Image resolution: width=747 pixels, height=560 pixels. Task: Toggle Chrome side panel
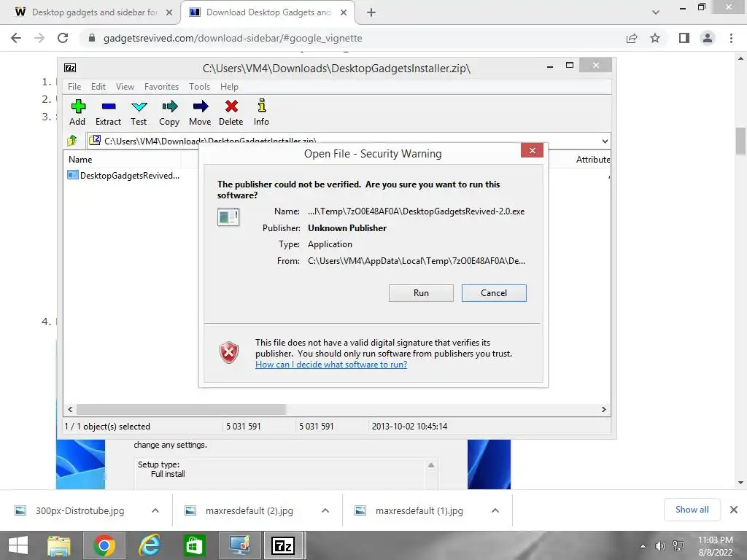(684, 38)
